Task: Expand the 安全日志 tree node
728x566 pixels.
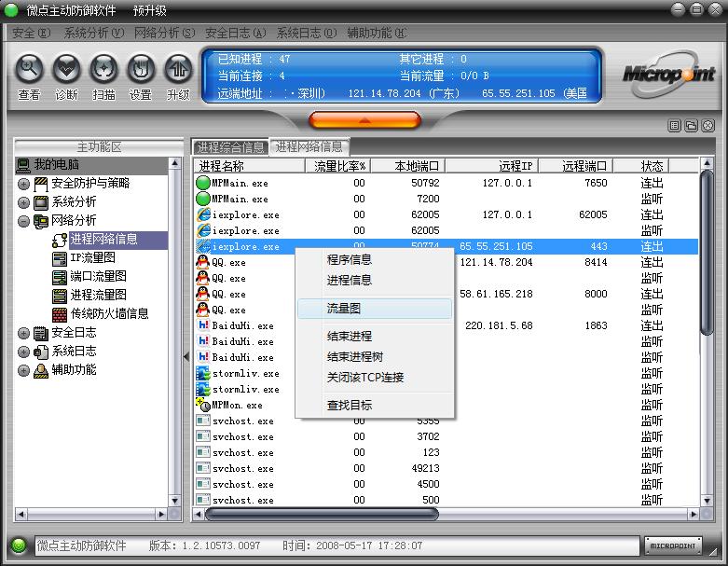Action: [23, 334]
